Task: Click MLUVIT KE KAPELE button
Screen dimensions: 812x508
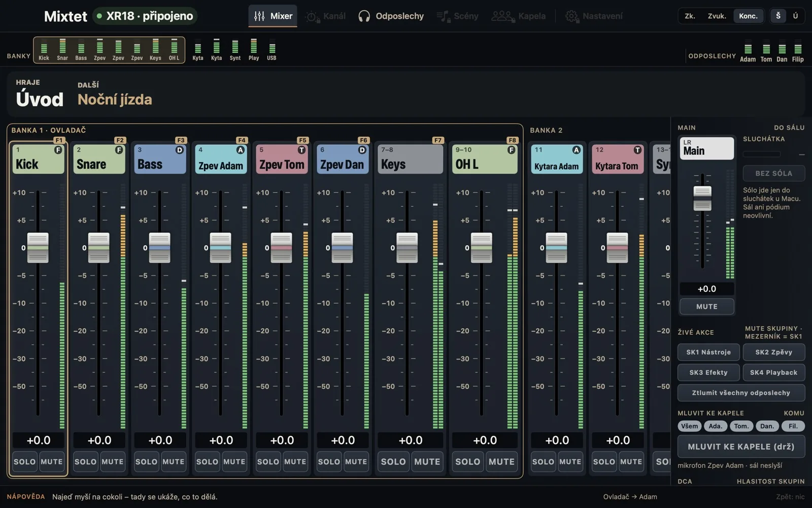Action: pyautogui.click(x=741, y=447)
